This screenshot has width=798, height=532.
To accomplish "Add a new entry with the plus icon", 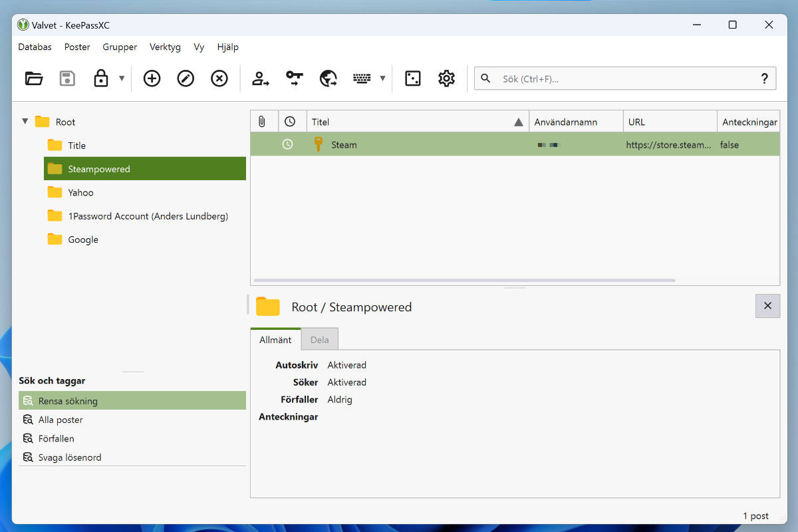I will pos(152,78).
